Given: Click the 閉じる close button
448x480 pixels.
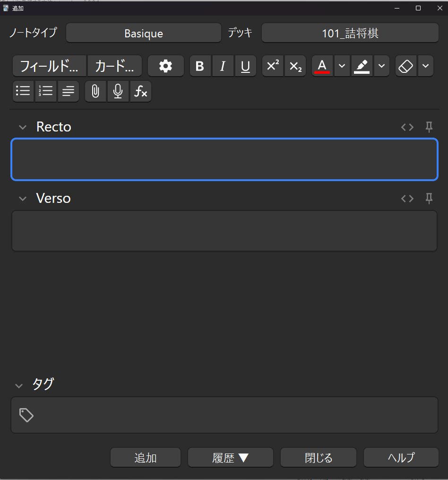Looking at the screenshot, I should pos(318,458).
